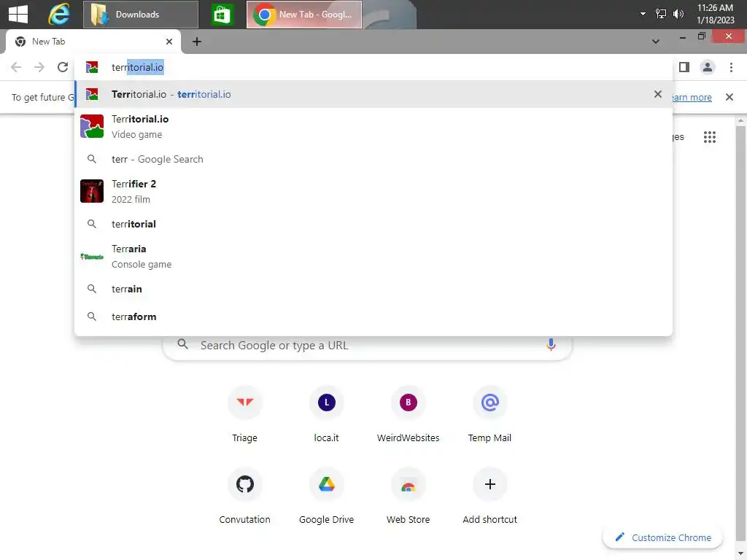
Task: Click the volume speaker tray icon
Action: pyautogui.click(x=678, y=14)
